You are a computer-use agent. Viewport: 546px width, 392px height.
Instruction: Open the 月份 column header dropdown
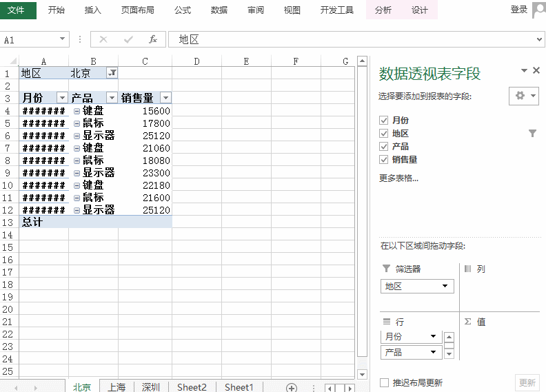pos(61,99)
